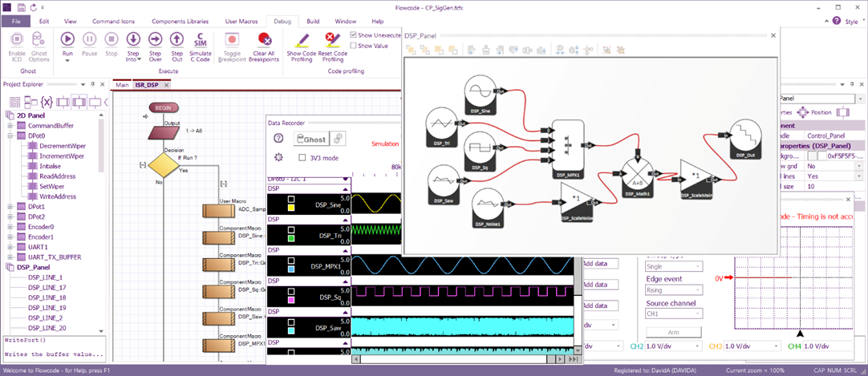Click the Data Recorder settings gear icon
Screen dimensions: 868x376
[x=278, y=157]
